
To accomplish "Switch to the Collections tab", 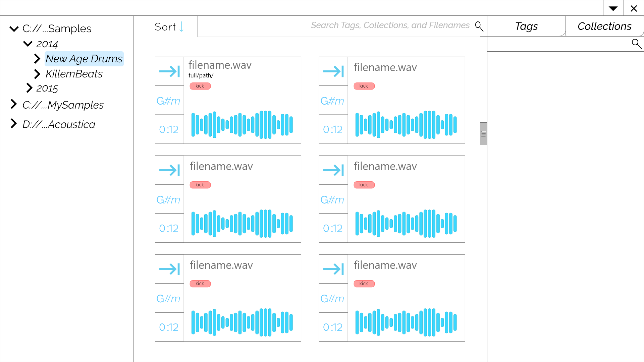I will 604,26.
